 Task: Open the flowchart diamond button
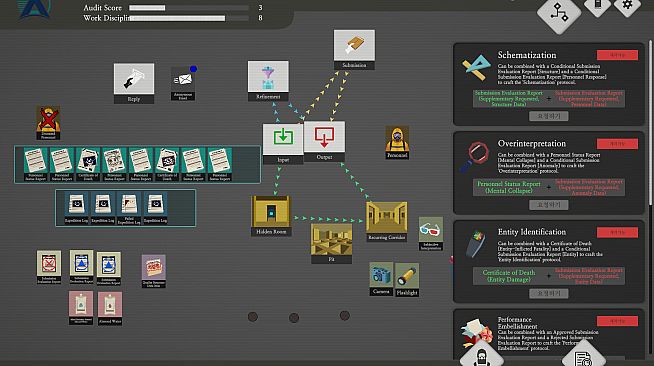[559, 12]
